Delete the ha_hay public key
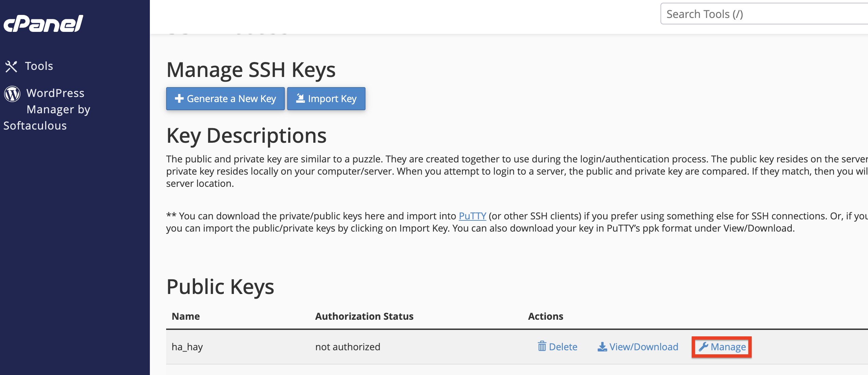Screen dimensions: 868x375 (563, 347)
